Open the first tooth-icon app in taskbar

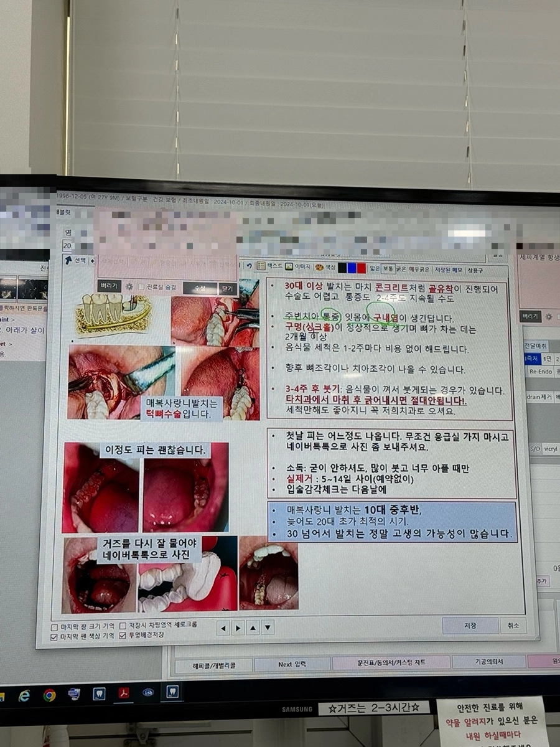click(x=99, y=693)
